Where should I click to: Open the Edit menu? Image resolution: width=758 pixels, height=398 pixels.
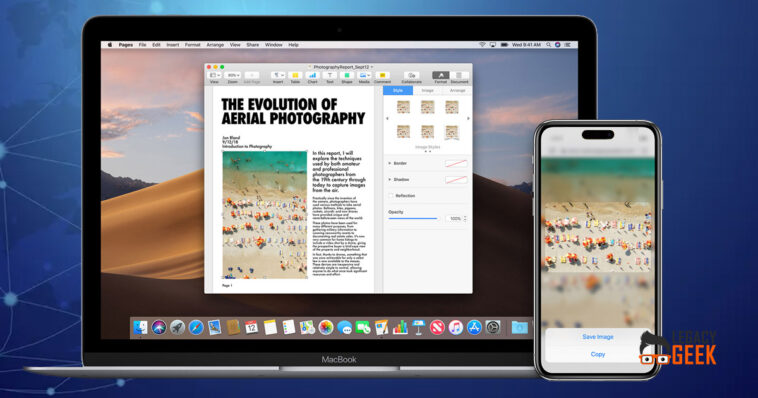click(156, 44)
